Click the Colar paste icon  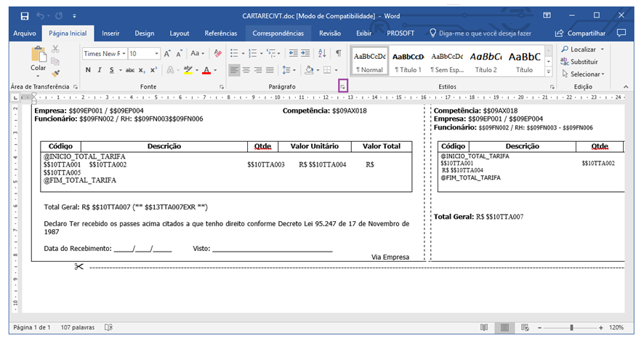[39, 55]
